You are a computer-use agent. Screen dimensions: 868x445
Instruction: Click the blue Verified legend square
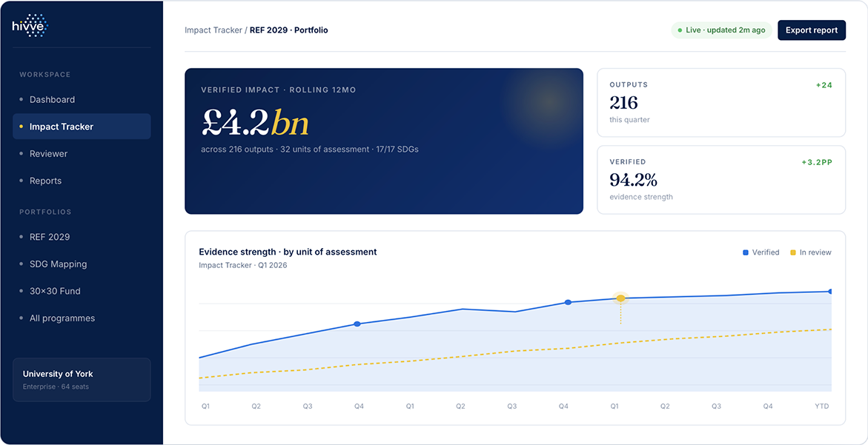tap(746, 252)
